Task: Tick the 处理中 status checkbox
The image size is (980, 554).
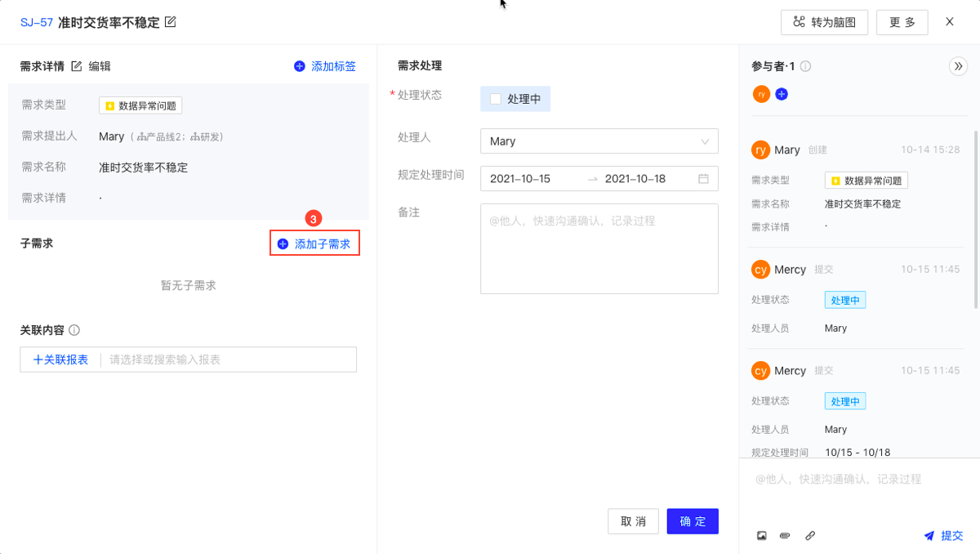Action: coord(496,99)
